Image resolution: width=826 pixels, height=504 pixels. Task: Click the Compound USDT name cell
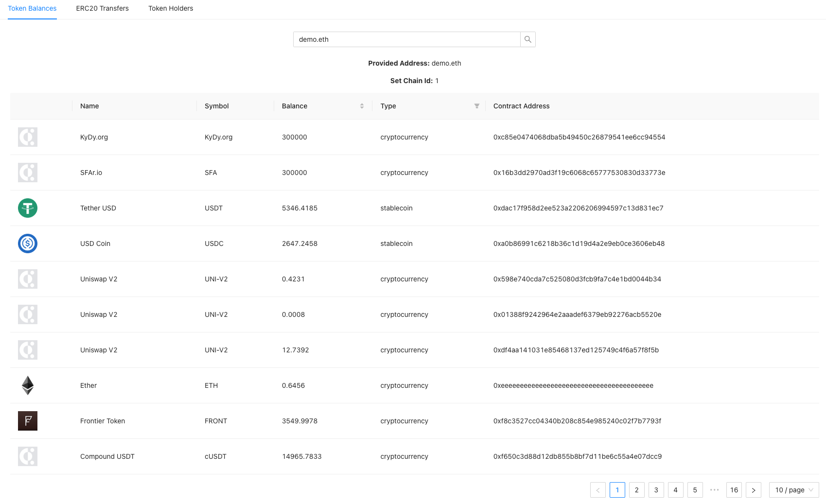tap(107, 456)
